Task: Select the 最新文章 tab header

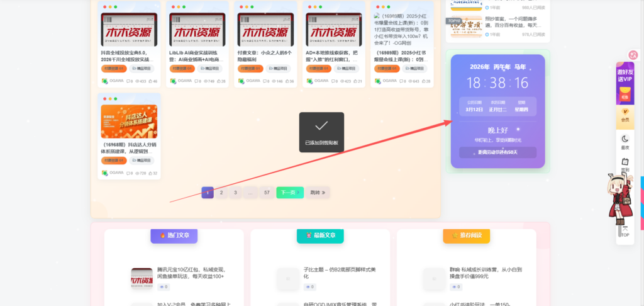Action: click(x=320, y=235)
